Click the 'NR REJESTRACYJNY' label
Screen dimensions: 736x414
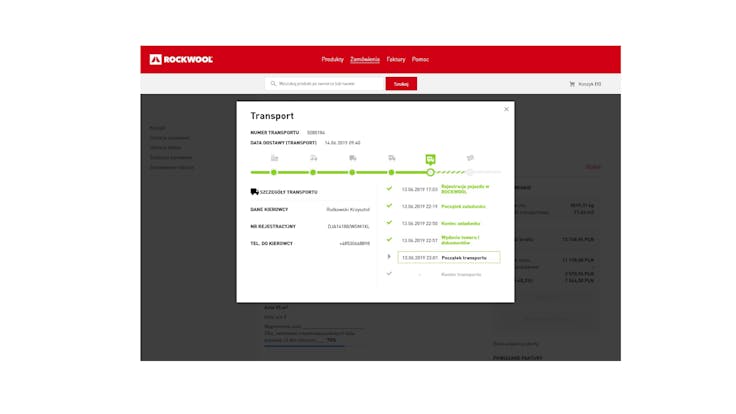click(273, 226)
